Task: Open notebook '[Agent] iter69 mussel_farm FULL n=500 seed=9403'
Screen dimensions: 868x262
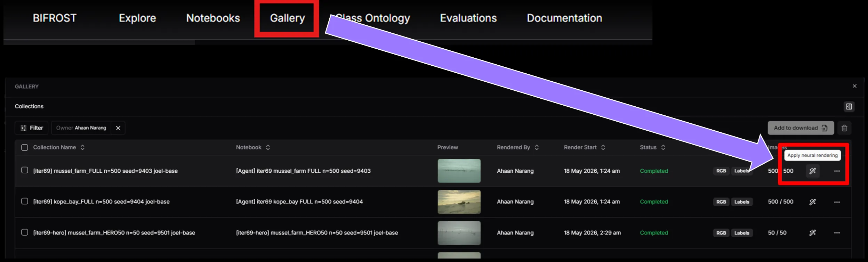Action: pyautogui.click(x=303, y=171)
